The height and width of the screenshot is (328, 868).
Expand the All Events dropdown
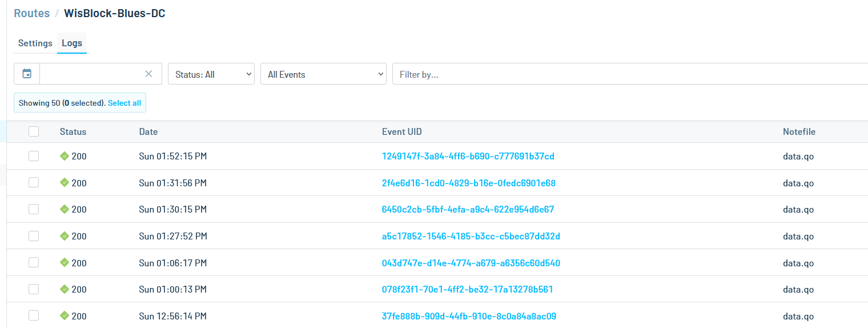click(x=323, y=74)
